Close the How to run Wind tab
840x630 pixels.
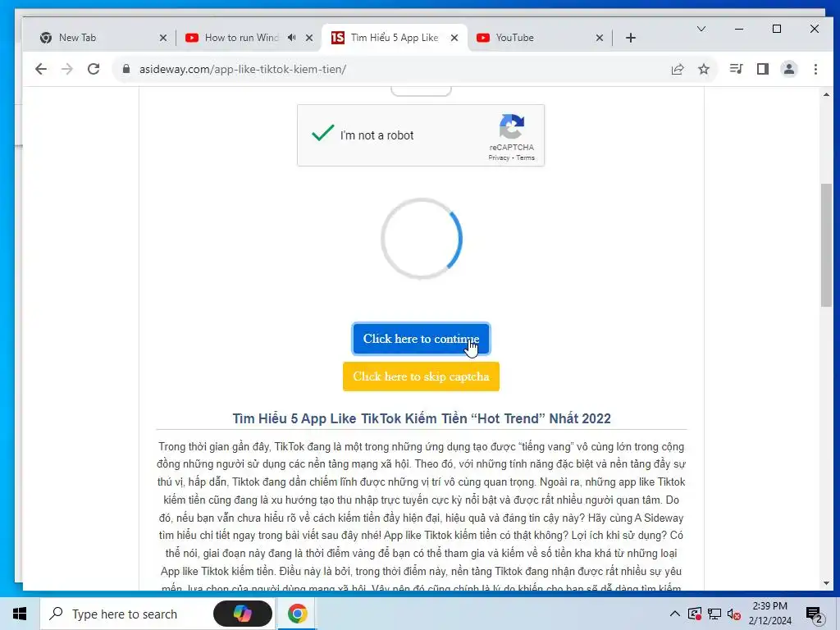click(309, 38)
